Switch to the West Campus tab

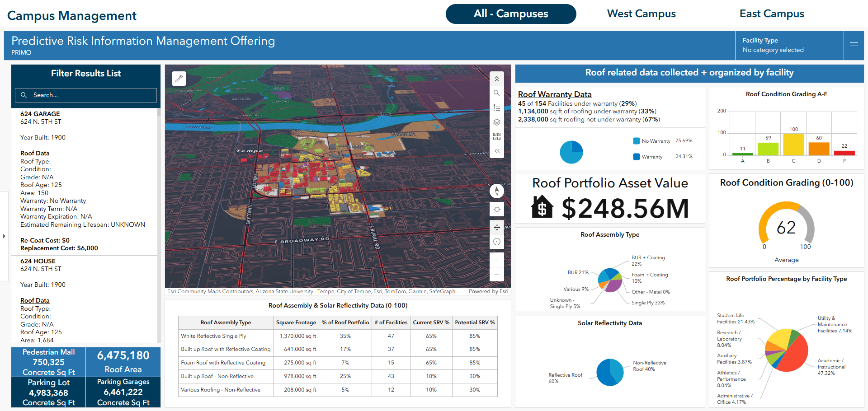point(641,14)
